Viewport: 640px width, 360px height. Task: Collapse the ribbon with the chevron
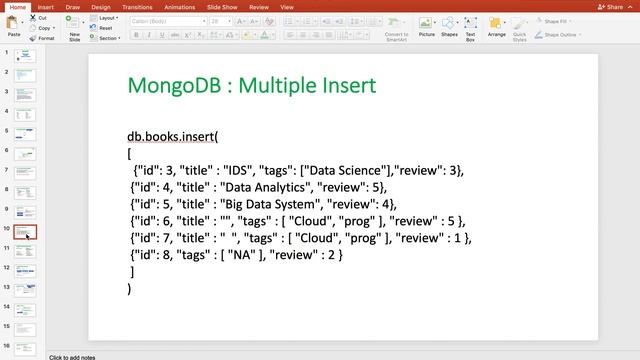[x=631, y=7]
